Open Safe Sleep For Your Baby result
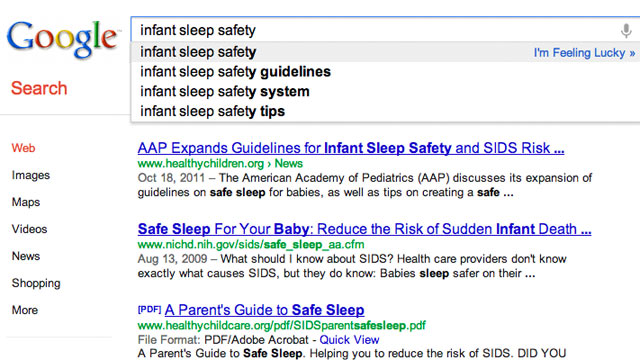The image size is (640, 360). pos(364,229)
